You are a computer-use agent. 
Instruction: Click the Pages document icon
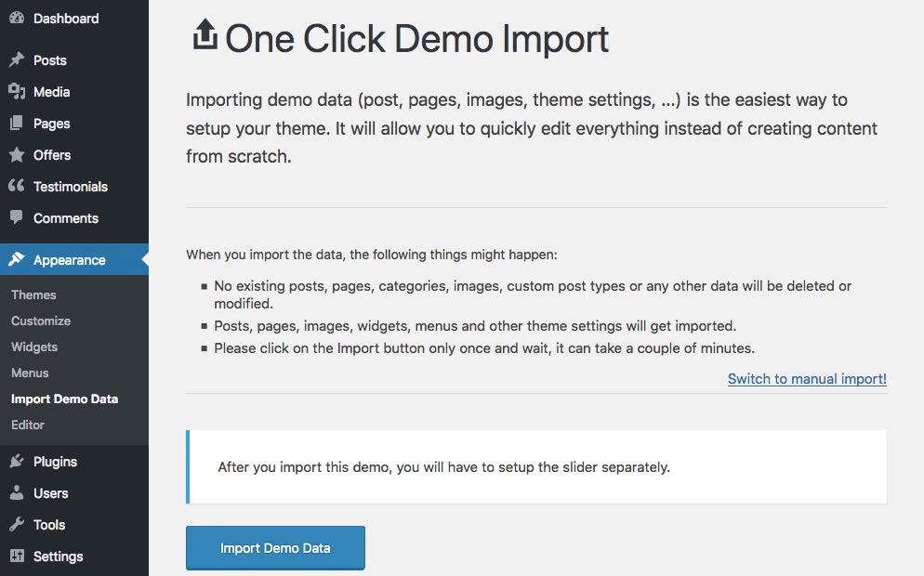click(17, 123)
